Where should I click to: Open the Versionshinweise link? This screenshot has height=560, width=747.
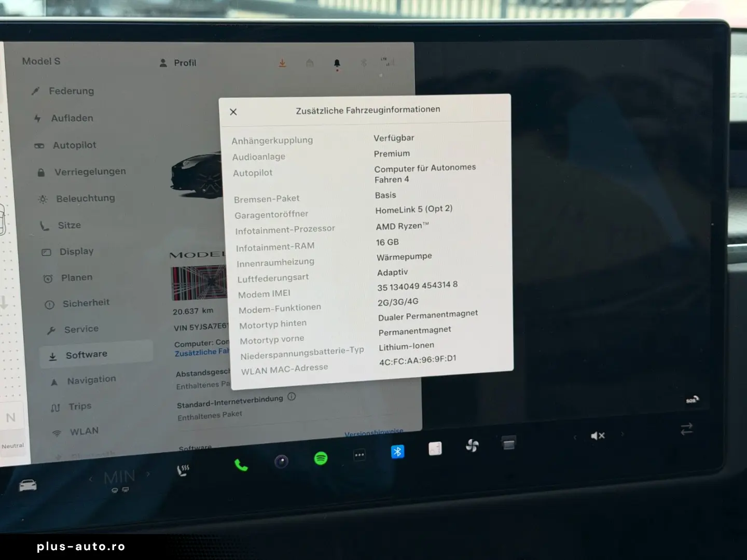(x=374, y=432)
